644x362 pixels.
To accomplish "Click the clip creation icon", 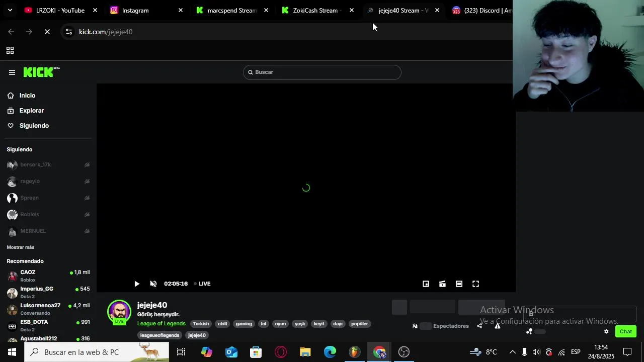I will point(442,284).
